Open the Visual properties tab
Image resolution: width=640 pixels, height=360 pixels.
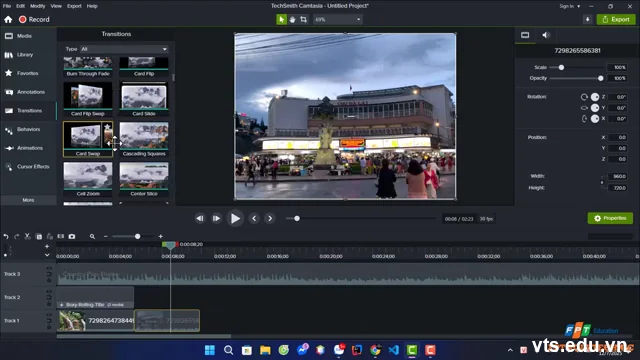[x=525, y=35]
